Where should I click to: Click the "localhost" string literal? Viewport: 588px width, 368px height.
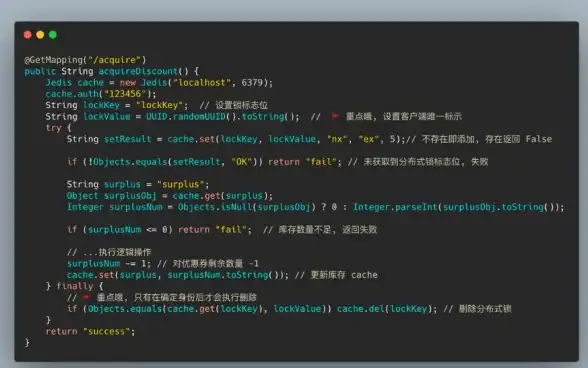point(202,83)
